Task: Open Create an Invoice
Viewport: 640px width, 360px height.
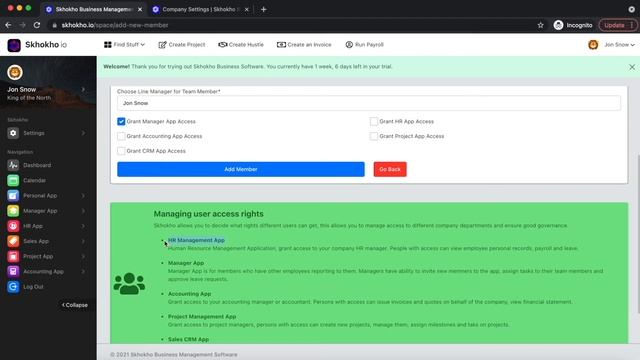Action: click(x=304, y=44)
